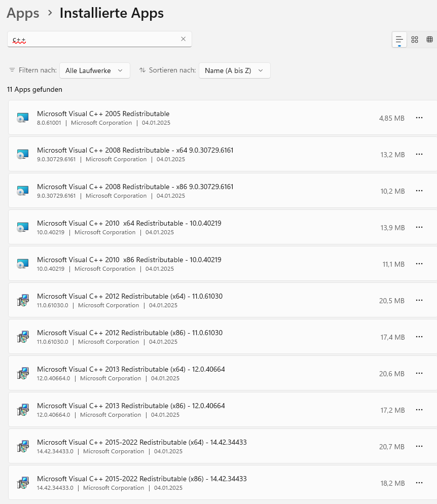Click the Installierte Apps page heading
437x504 pixels.
(x=112, y=13)
